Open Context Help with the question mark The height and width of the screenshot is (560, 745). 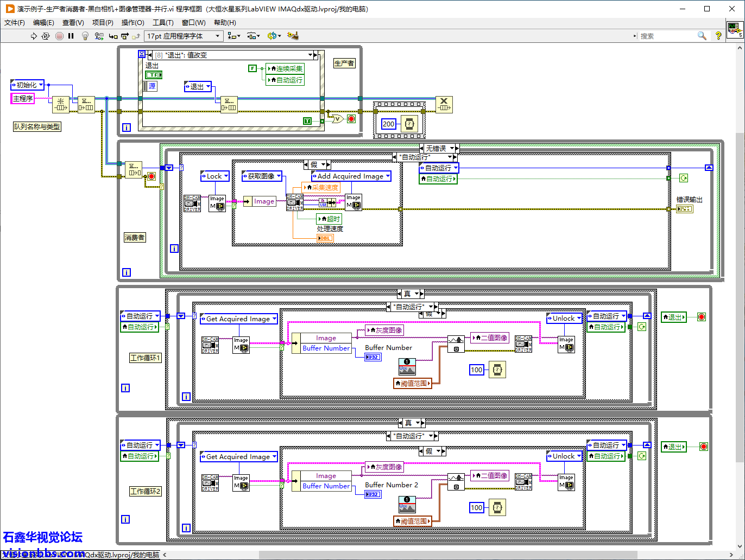(718, 36)
